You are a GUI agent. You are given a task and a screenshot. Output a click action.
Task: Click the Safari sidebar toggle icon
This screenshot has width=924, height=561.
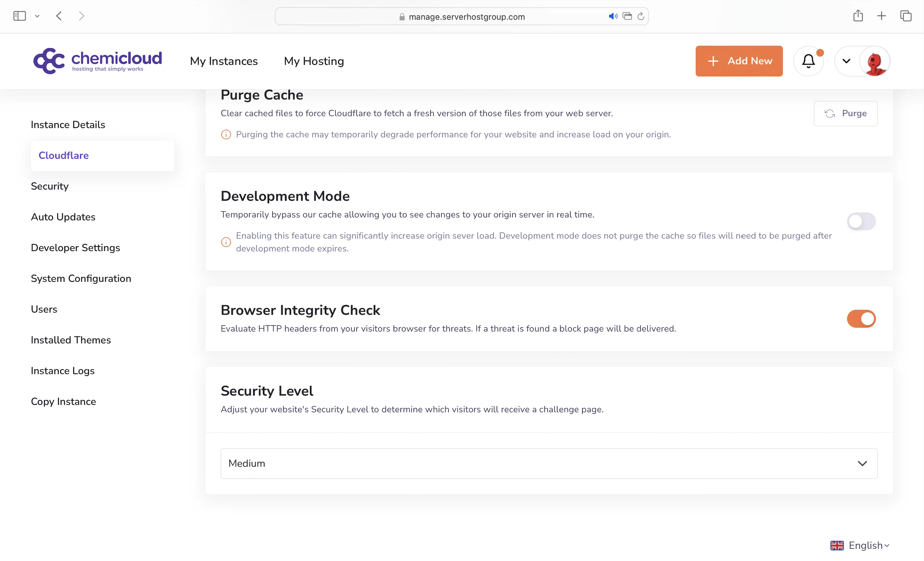click(x=19, y=16)
